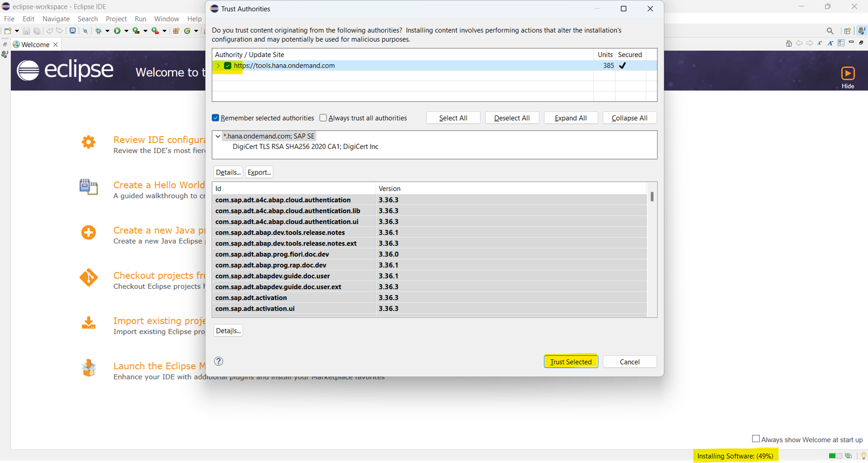Image resolution: width=868 pixels, height=463 pixels.
Task: Uncheck the tools.hana.ondemand.com authority checkbox
Action: click(x=227, y=66)
